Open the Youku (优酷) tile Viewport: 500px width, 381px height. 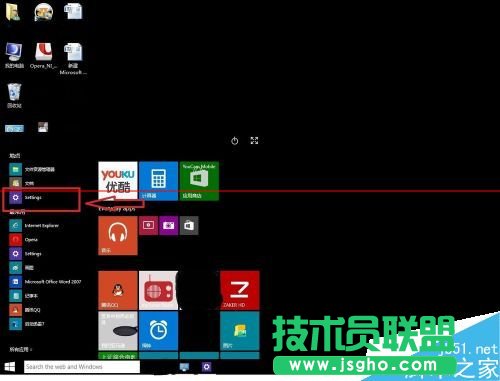tap(118, 181)
